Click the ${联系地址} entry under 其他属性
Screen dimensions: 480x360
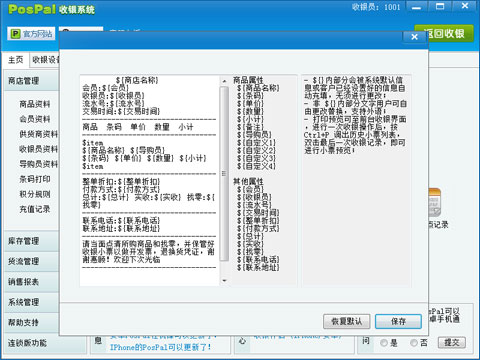258,267
